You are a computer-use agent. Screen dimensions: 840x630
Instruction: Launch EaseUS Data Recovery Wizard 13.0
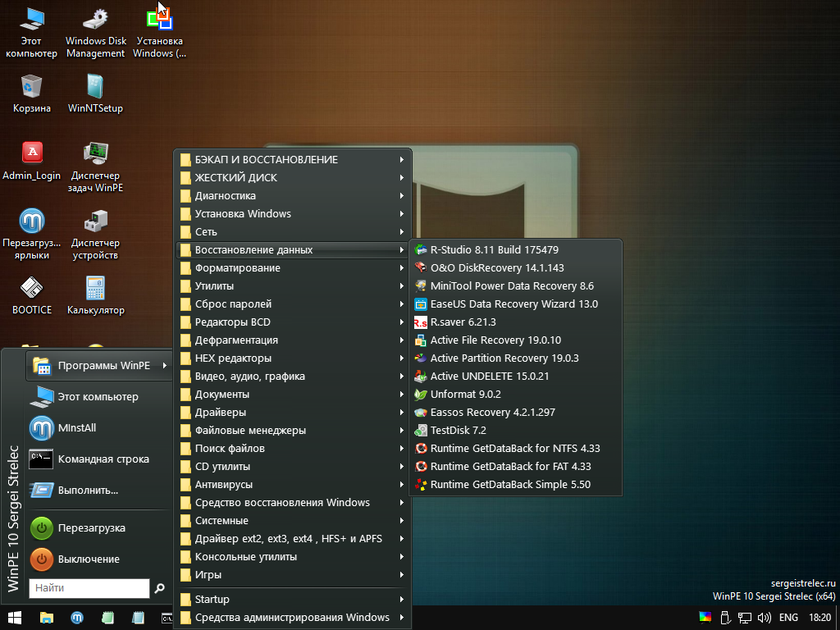515,304
